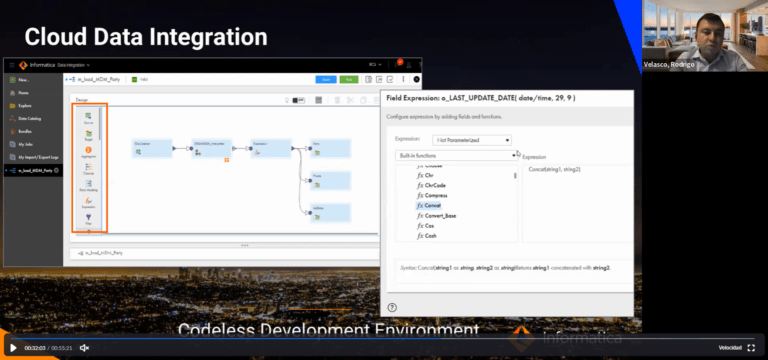Image resolution: width=768 pixels, height=360 pixels.
Task: Select the Cos function
Action: 425,226
